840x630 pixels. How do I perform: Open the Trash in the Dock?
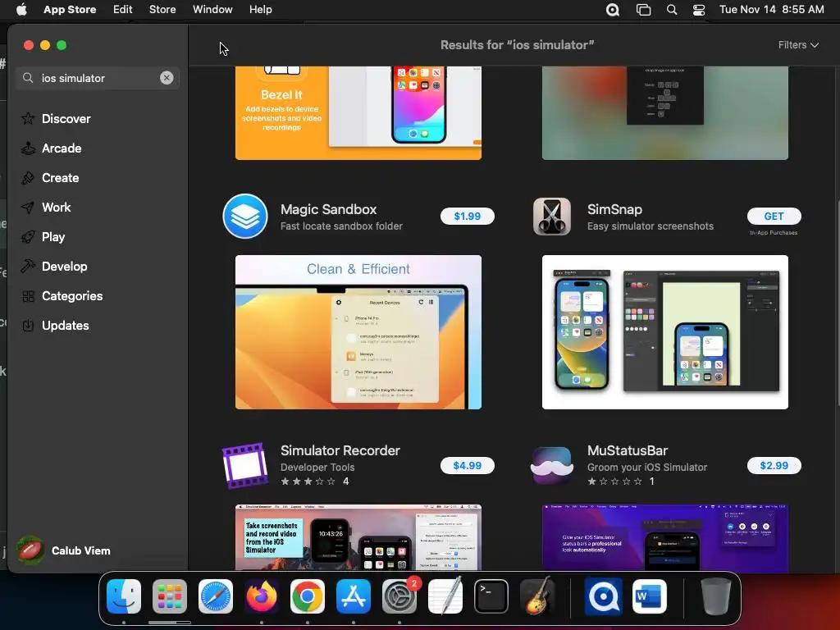[x=715, y=596]
